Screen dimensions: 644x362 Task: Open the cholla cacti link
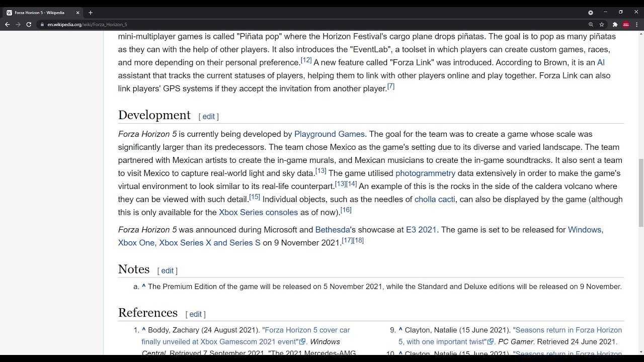[435, 199]
